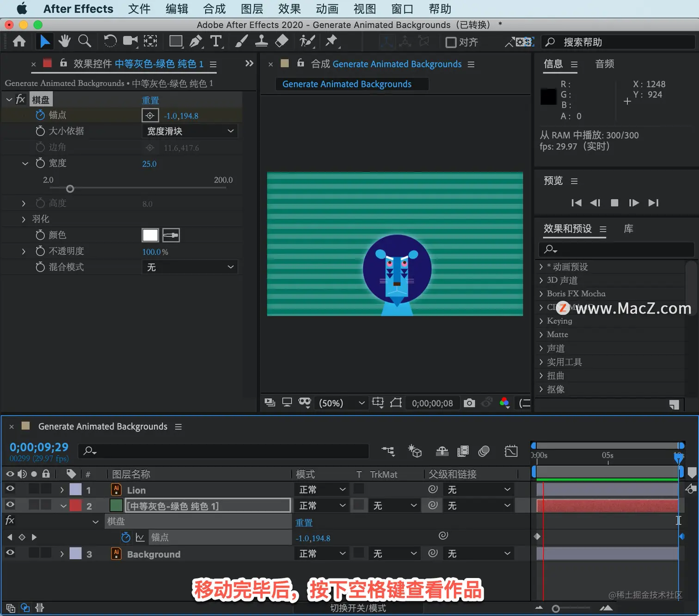699x616 pixels.
Task: Select the Rotation tool
Action: tap(110, 42)
